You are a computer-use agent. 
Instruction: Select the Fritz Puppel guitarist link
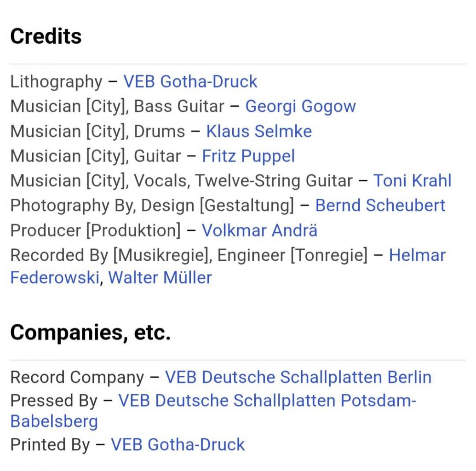coord(248,156)
